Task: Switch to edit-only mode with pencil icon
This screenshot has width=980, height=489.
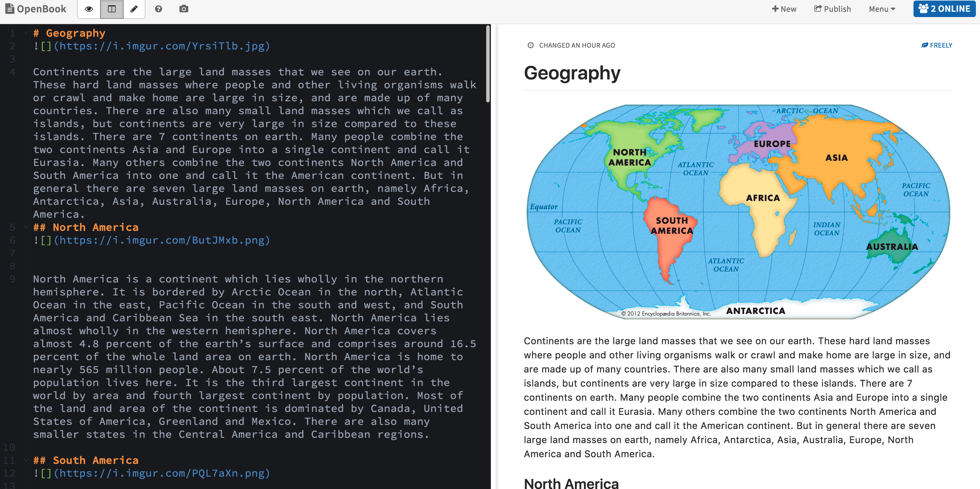Action: click(x=134, y=9)
